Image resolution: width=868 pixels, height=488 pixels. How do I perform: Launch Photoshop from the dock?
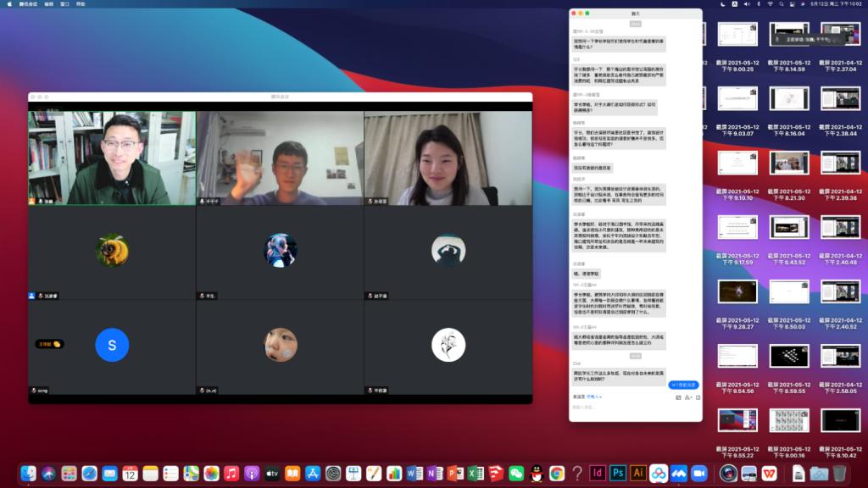[x=618, y=473]
